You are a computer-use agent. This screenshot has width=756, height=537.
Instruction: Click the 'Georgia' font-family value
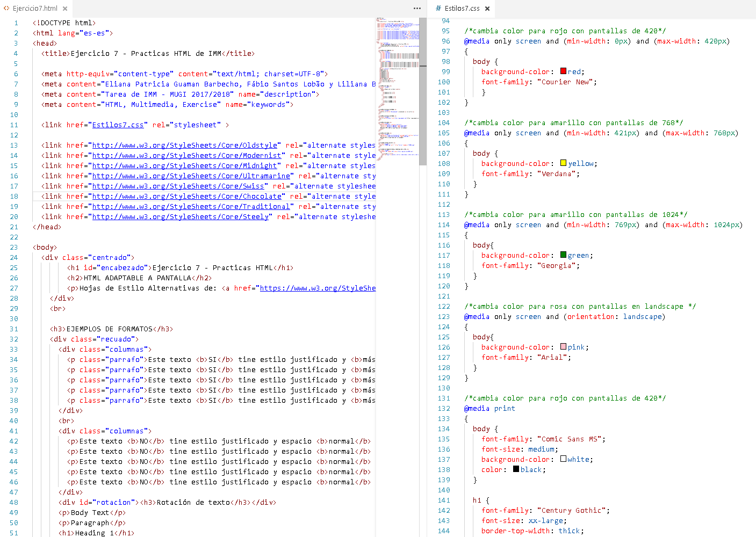coord(556,266)
